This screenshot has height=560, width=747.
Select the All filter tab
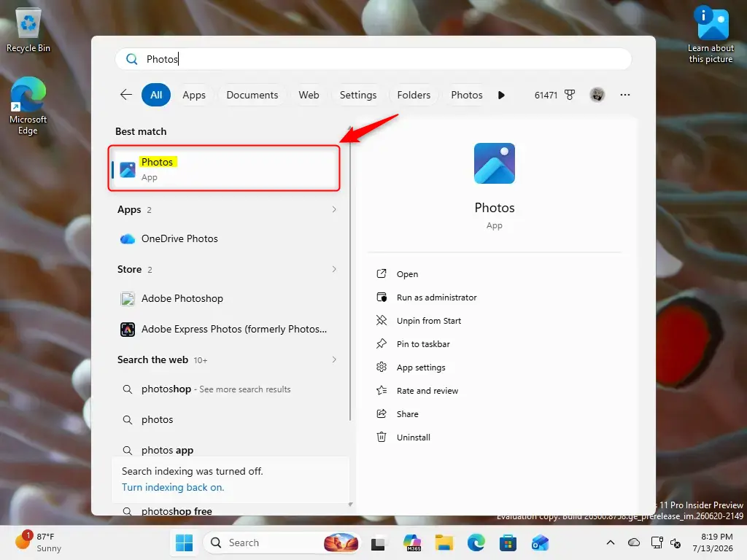(156, 95)
